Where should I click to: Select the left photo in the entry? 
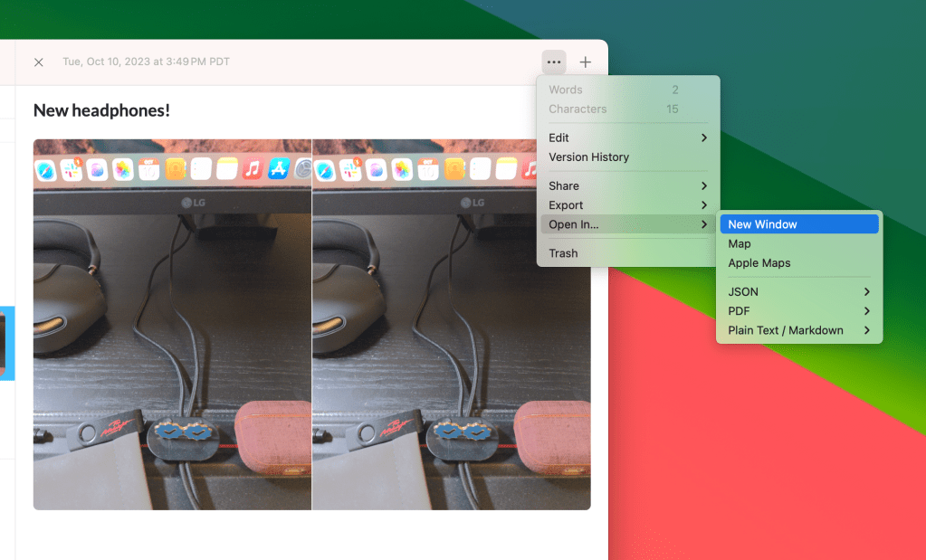click(172, 324)
